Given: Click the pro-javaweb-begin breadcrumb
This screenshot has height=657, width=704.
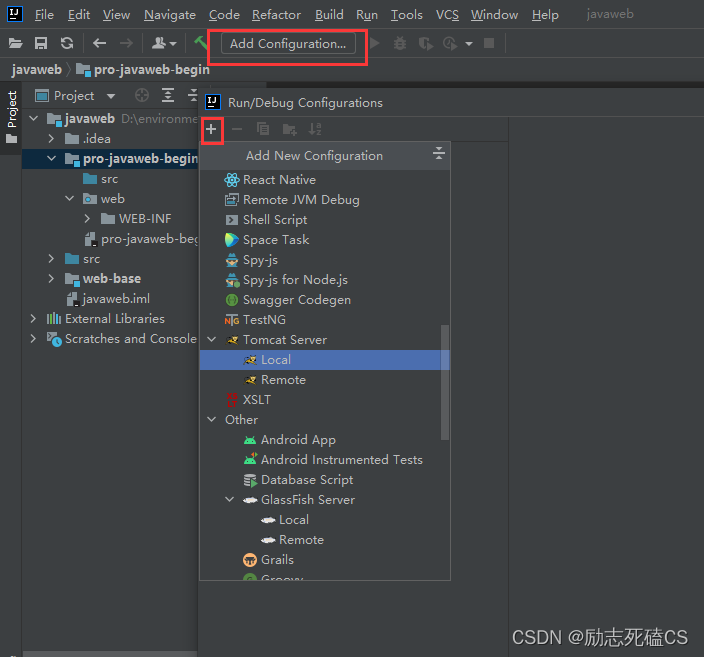Looking at the screenshot, I should (x=143, y=70).
